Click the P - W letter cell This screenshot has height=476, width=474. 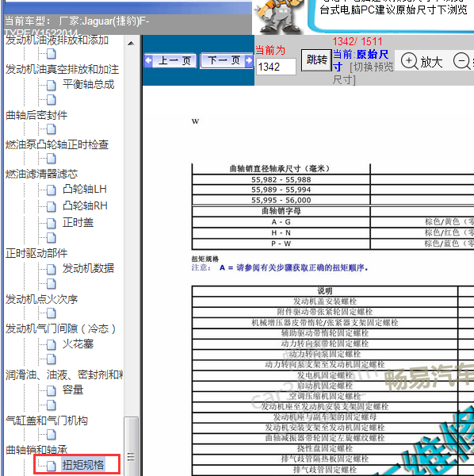(281, 244)
